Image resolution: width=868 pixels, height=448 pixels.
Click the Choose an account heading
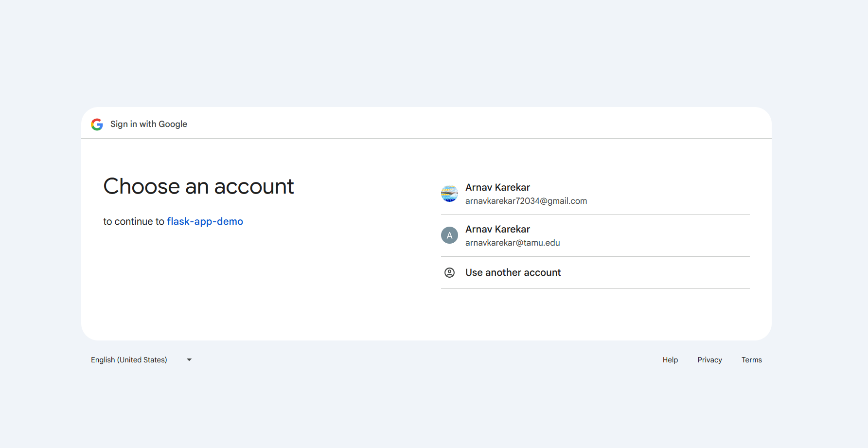pos(198,186)
